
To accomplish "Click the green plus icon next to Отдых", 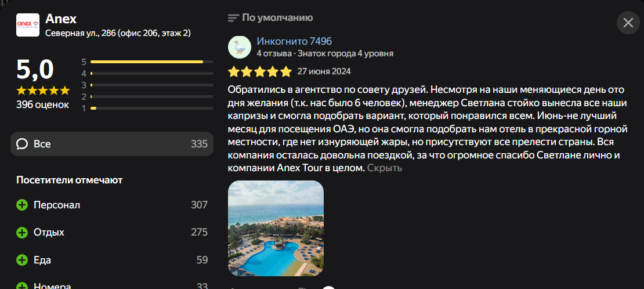I will click(22, 232).
